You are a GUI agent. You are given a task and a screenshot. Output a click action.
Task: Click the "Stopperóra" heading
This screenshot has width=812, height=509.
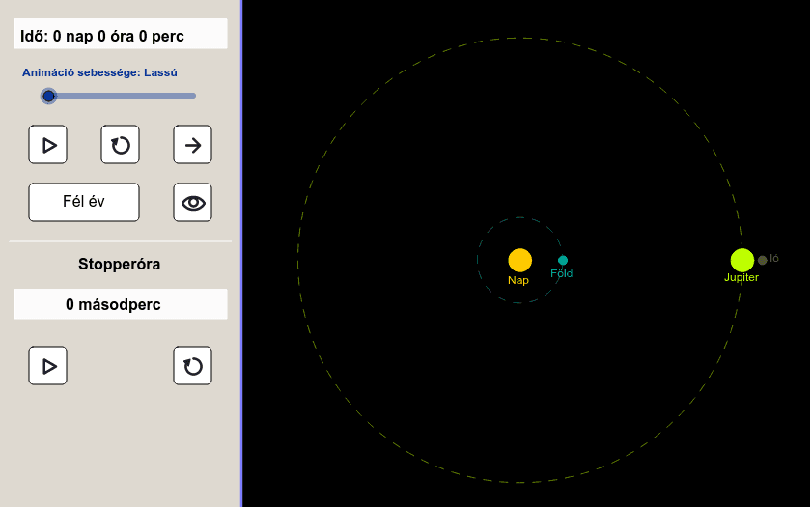tap(120, 264)
